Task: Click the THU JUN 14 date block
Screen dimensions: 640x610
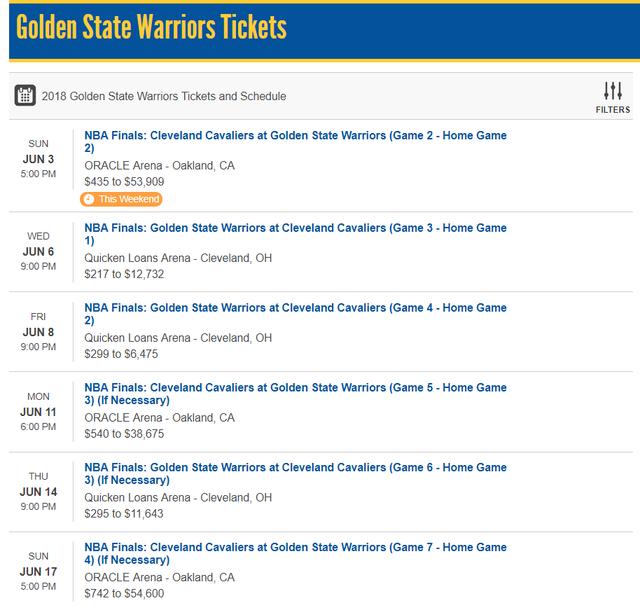Action: tap(39, 491)
